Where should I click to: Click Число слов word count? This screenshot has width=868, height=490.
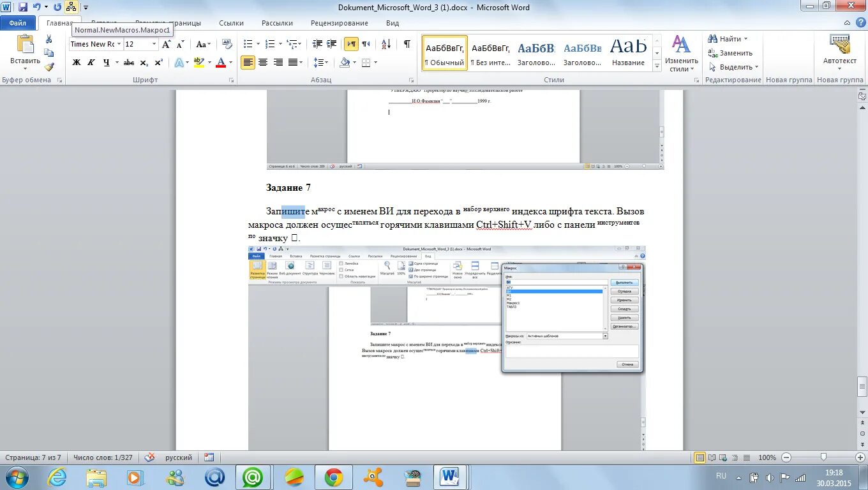103,457
